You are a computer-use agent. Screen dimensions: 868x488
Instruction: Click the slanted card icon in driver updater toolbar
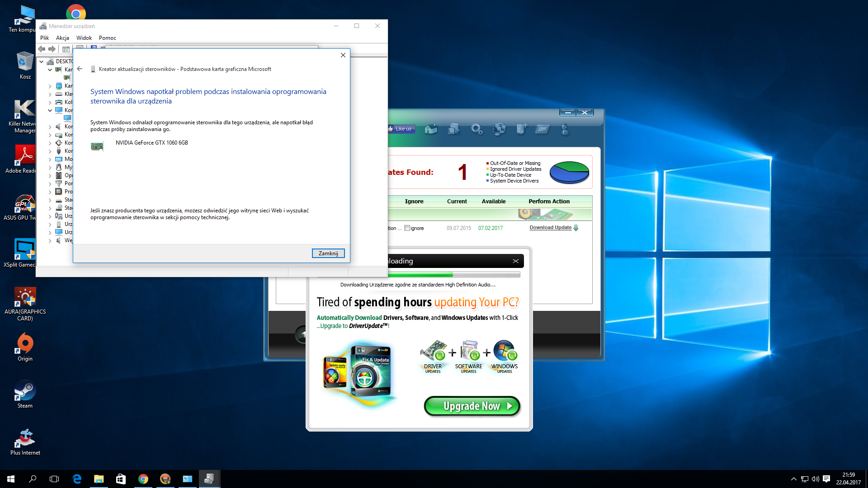click(x=542, y=129)
